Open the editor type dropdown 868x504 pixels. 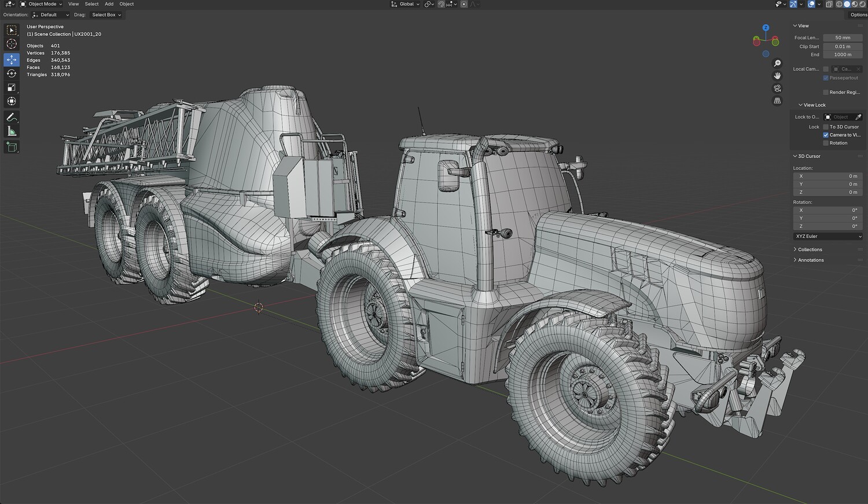pos(9,4)
